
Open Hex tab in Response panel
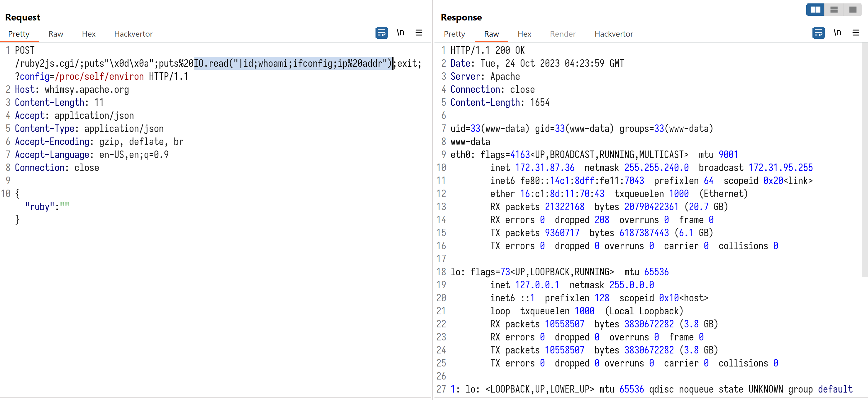click(524, 34)
